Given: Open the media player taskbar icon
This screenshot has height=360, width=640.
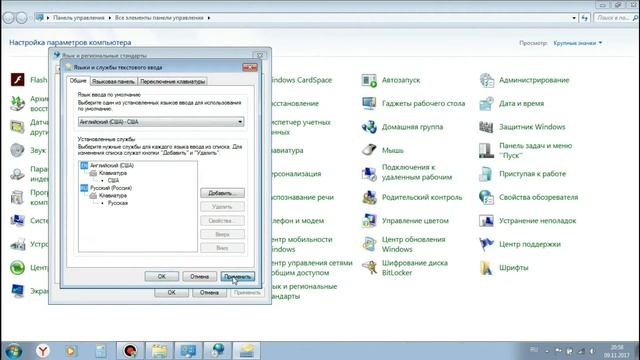Looking at the screenshot, I should tap(71, 351).
